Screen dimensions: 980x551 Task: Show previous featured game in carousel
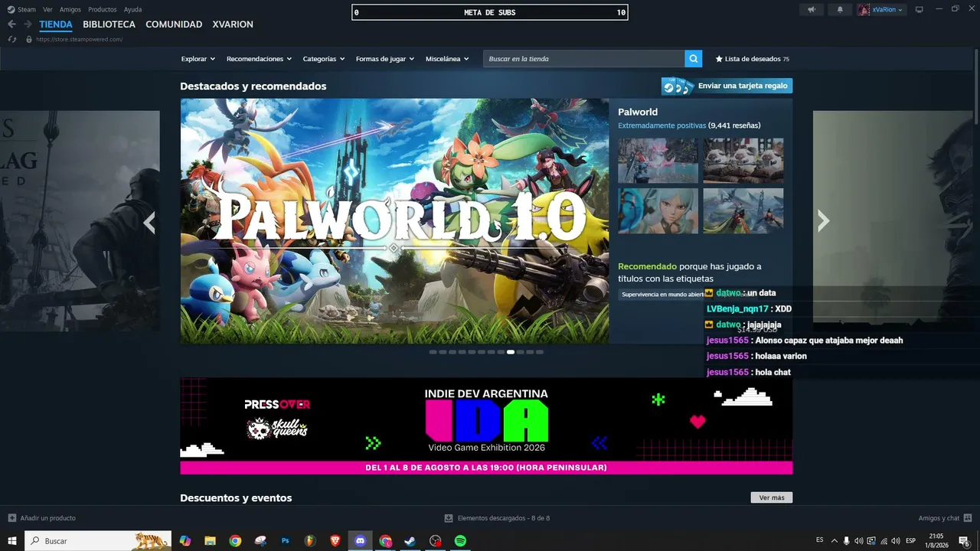click(x=149, y=222)
